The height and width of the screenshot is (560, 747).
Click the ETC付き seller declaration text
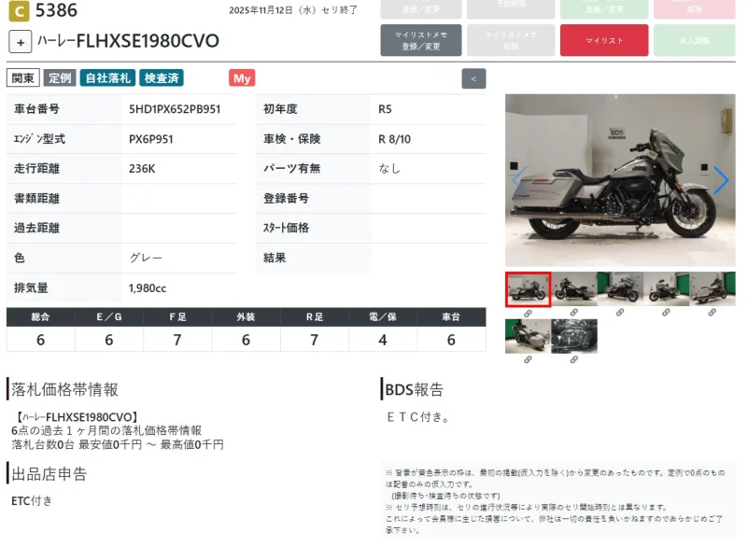32,500
